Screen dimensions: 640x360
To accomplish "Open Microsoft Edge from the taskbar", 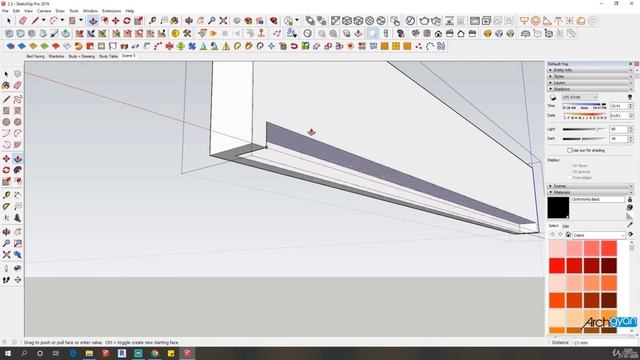I will point(73,353).
